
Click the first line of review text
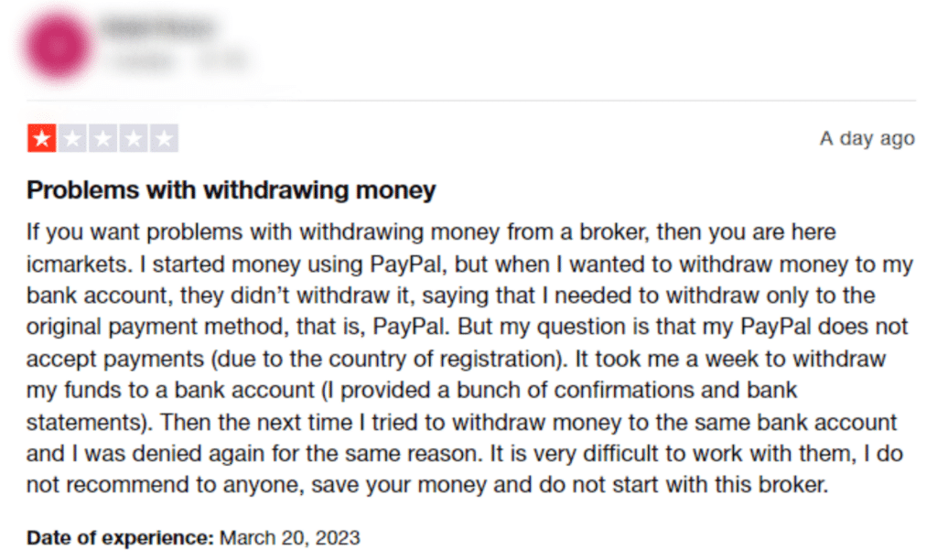point(431,232)
